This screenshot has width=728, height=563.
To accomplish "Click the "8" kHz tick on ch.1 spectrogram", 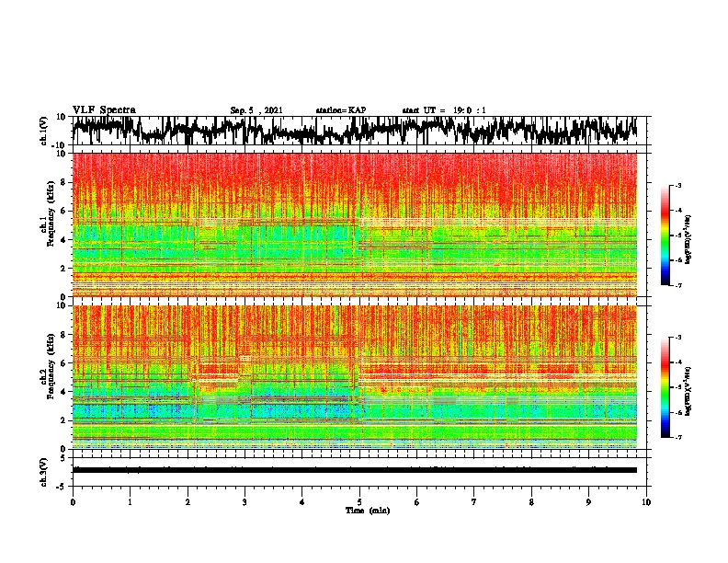I will click(x=63, y=182).
